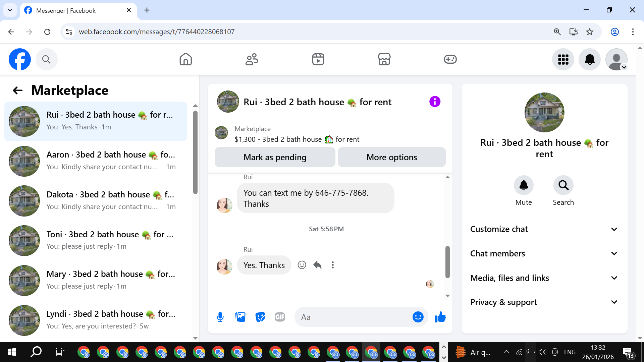Click the voice clip microphone icon

220,317
